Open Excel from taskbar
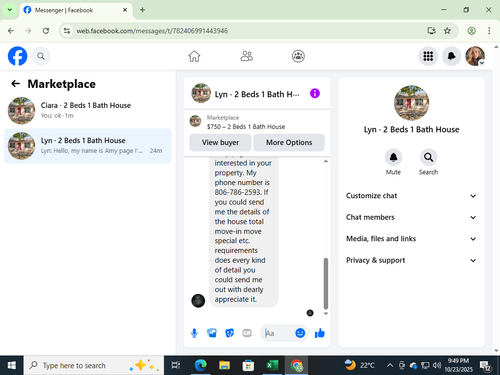This screenshot has height=375, width=500. pyautogui.click(x=272, y=366)
